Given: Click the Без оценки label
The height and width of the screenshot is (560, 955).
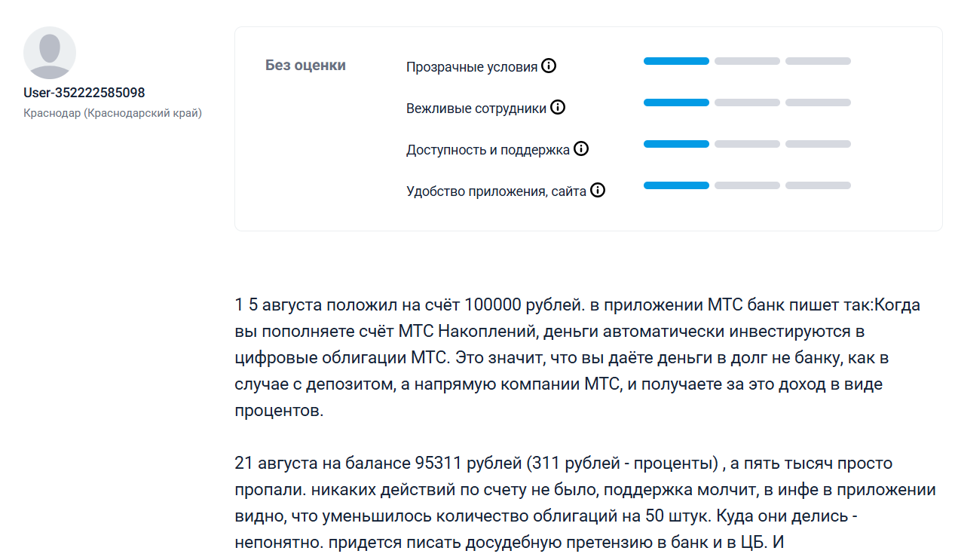Looking at the screenshot, I should [x=305, y=66].
